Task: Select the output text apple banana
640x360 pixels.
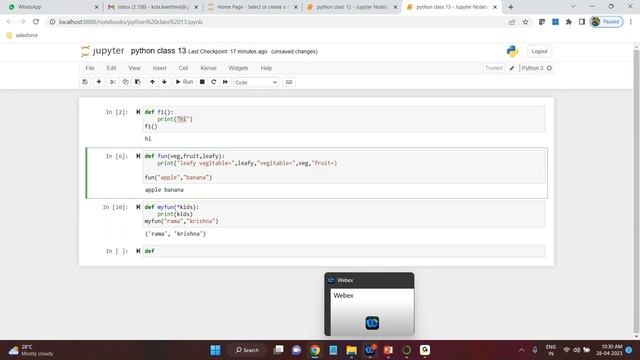Action: 164,190
